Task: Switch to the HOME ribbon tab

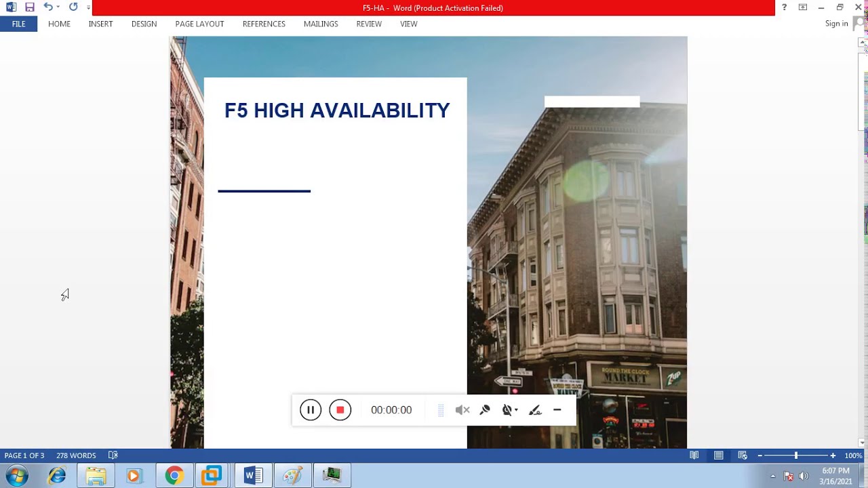Action: [x=59, y=24]
